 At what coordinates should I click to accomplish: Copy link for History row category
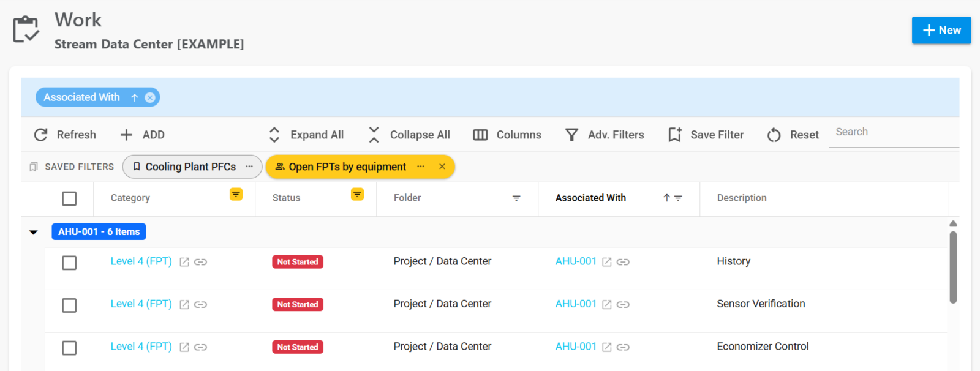coord(200,262)
